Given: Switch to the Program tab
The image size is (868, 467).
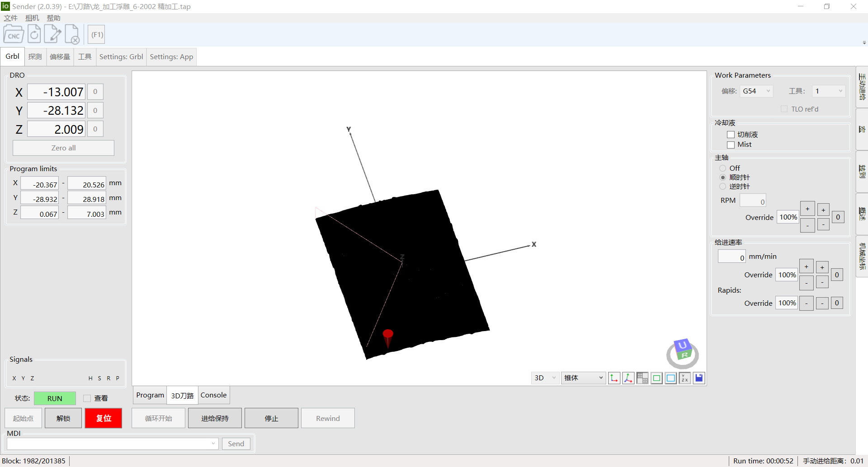Looking at the screenshot, I should pos(150,395).
